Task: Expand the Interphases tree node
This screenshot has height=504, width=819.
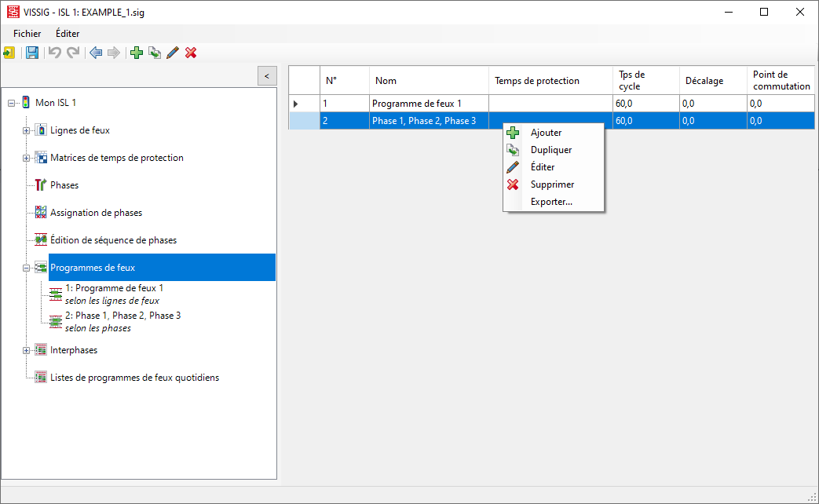Action: (x=27, y=350)
